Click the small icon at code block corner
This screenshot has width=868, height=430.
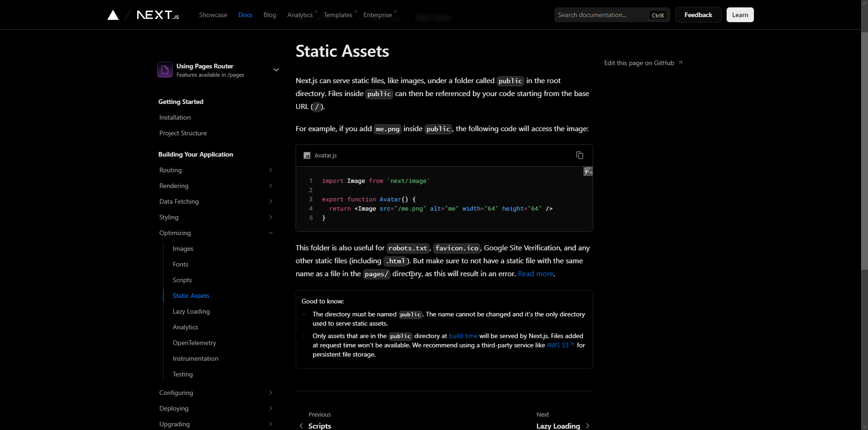click(x=588, y=171)
